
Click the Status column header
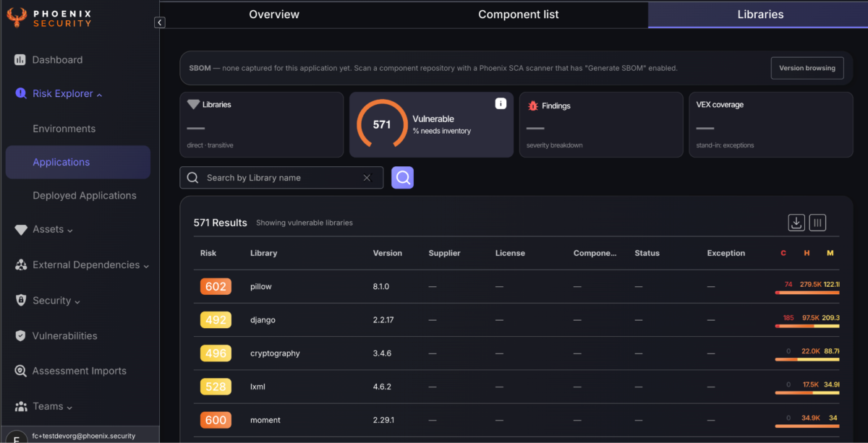click(647, 254)
